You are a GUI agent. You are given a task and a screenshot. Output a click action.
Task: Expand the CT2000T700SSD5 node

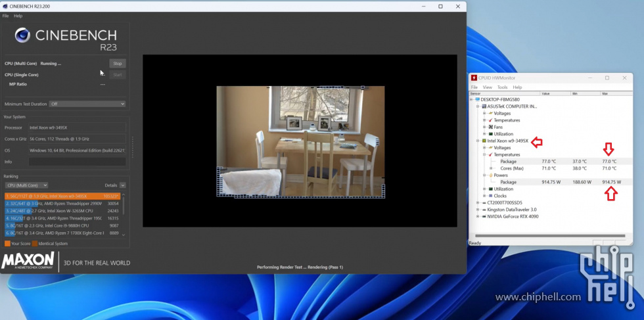coord(478,203)
